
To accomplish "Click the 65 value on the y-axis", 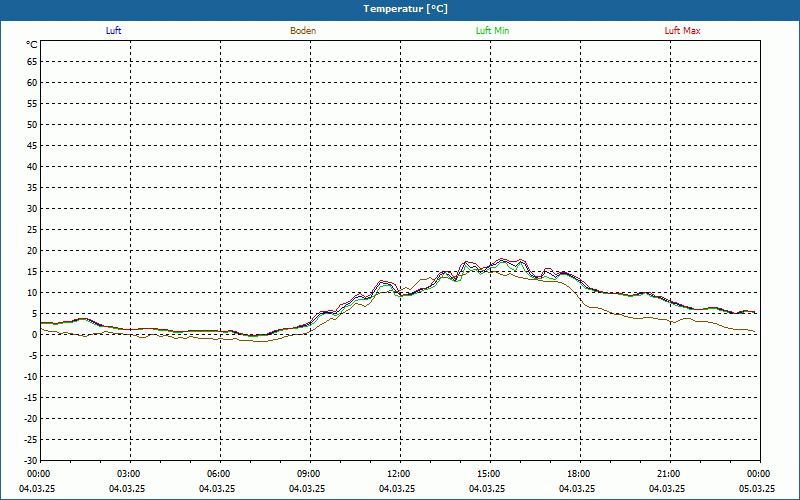I will tap(32, 62).
